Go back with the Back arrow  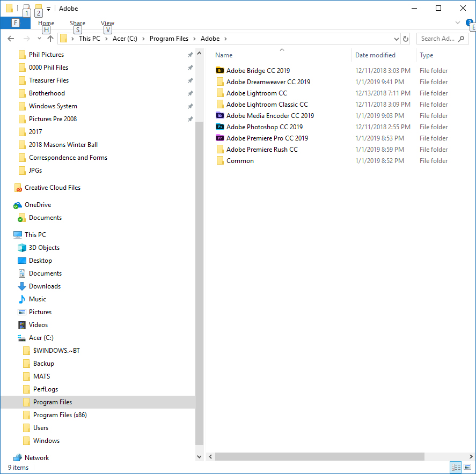11,39
